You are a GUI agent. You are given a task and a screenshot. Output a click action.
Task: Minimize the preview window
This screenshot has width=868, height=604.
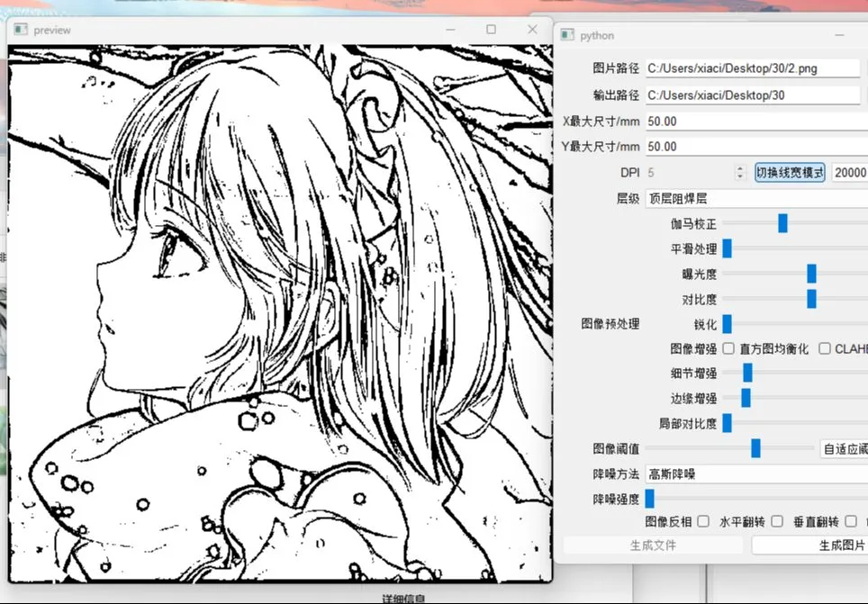point(450,30)
